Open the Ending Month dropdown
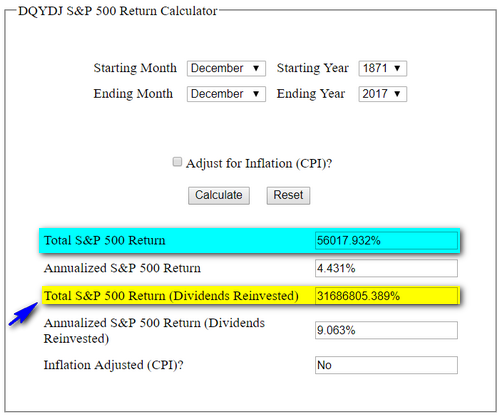The height and width of the screenshot is (417, 500). coord(226,94)
